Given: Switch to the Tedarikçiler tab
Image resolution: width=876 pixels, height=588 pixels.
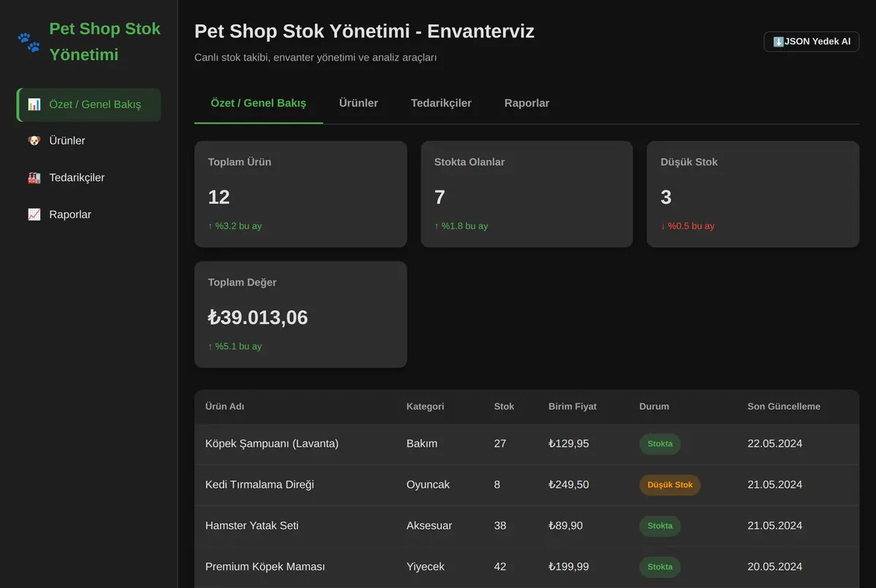Looking at the screenshot, I should (441, 103).
